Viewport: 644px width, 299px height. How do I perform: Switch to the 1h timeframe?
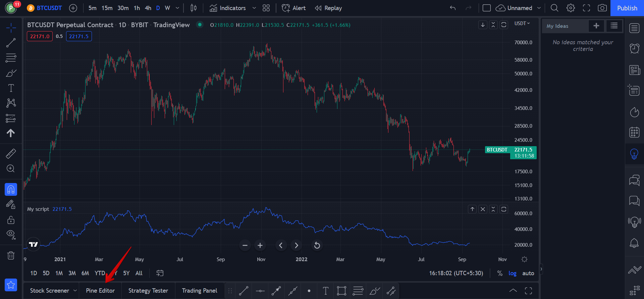click(137, 8)
